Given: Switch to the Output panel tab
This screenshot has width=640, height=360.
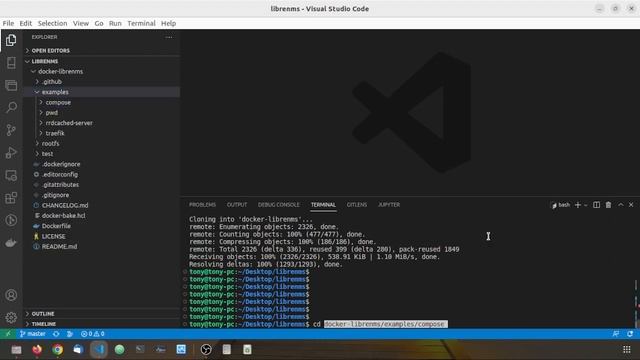Looking at the screenshot, I should coord(237,205).
